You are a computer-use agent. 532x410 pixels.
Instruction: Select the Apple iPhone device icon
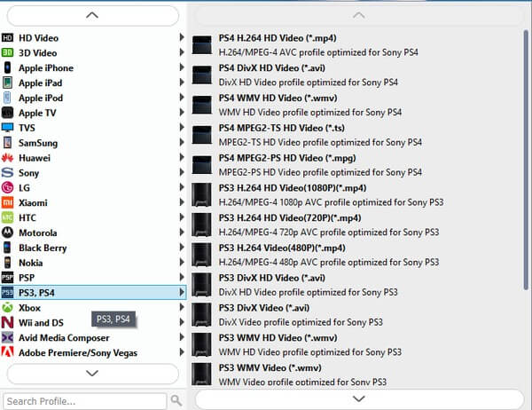[7, 67]
